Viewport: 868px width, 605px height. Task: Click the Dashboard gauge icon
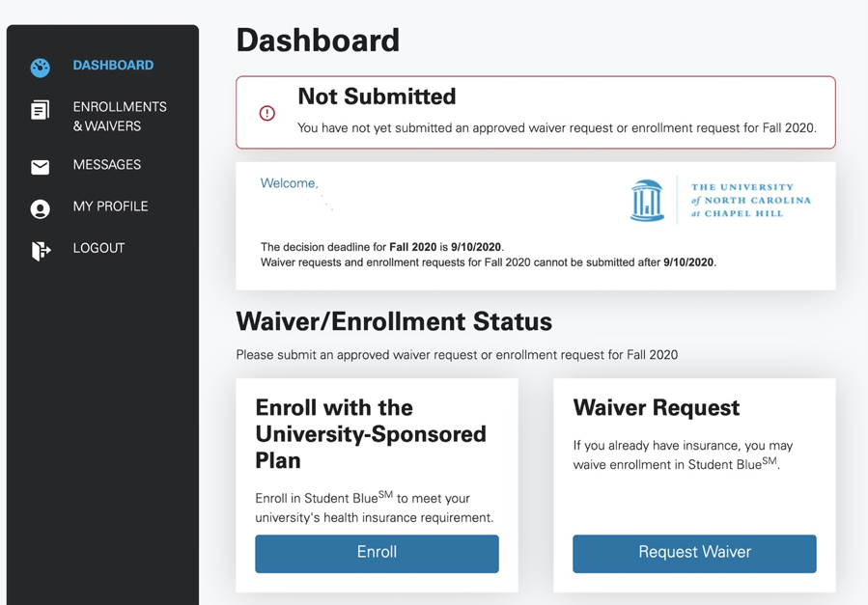[40, 68]
